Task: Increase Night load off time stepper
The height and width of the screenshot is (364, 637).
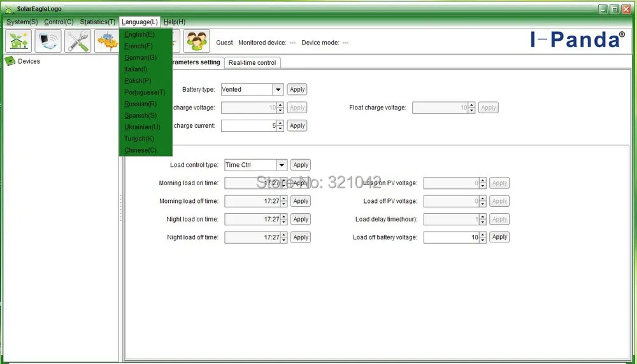Action: [x=284, y=235]
